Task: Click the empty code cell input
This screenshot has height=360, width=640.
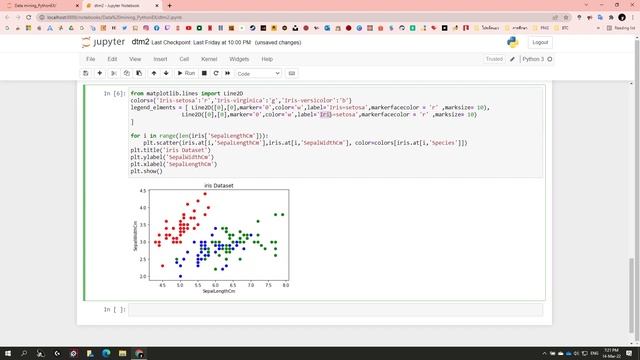Action: (x=336, y=310)
